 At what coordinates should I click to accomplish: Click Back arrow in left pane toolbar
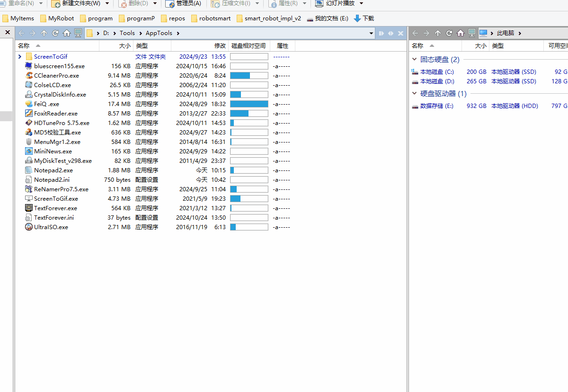pos(21,33)
